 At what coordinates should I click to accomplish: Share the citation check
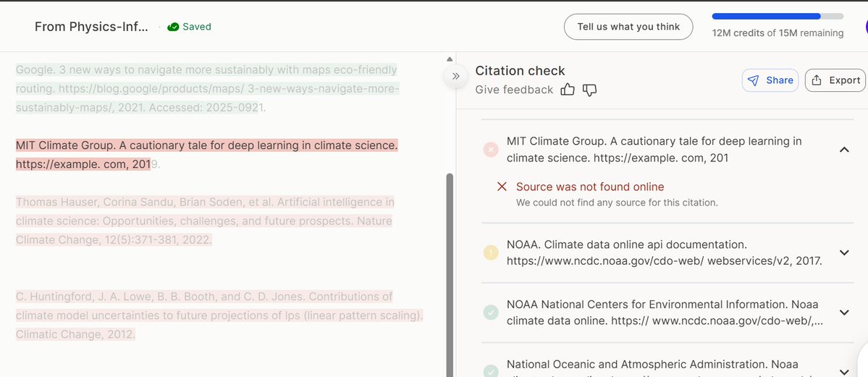[770, 80]
